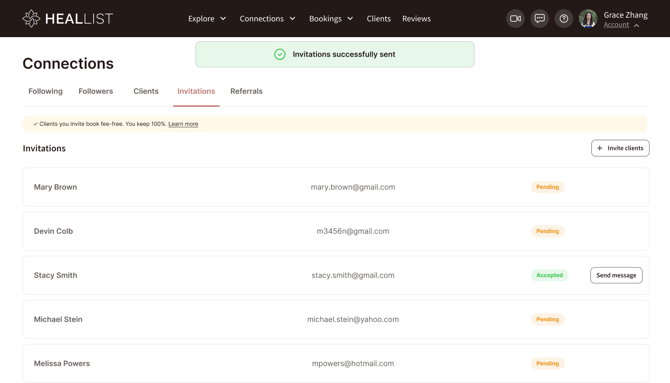
Task: Click the Account link under Grace Zhang
Action: (x=616, y=25)
